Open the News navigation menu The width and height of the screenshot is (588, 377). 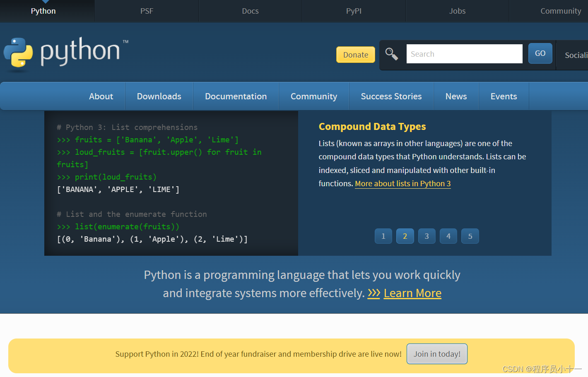456,96
